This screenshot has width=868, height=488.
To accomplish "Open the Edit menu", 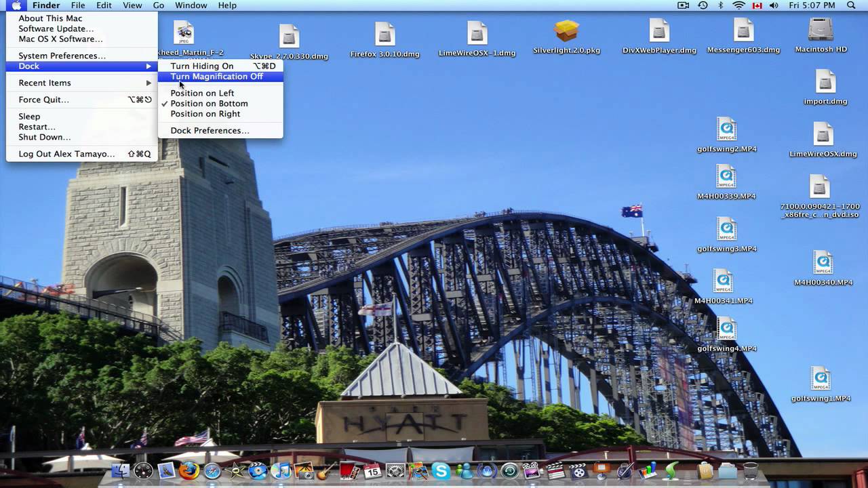I will point(104,5).
